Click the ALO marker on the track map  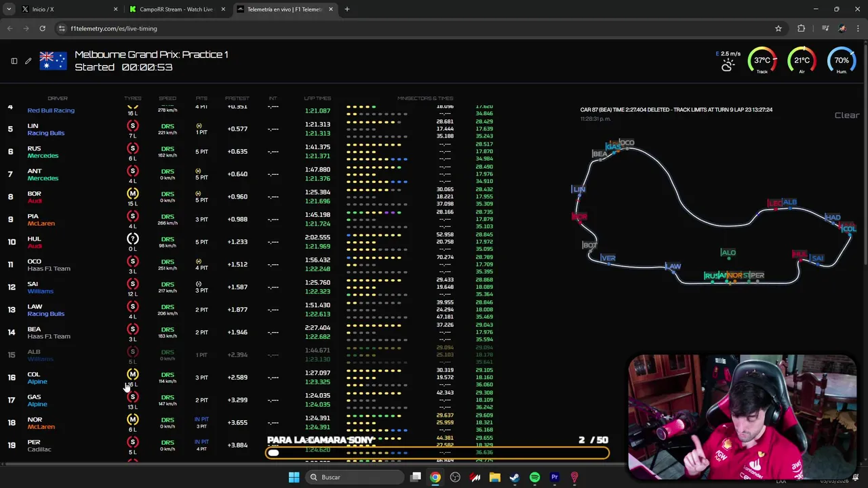(x=728, y=253)
